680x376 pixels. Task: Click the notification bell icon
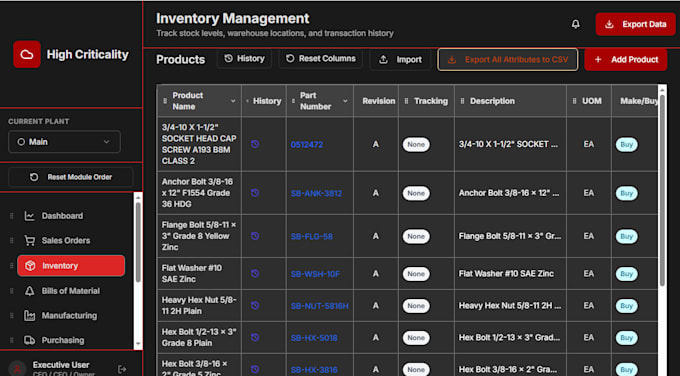click(x=575, y=24)
